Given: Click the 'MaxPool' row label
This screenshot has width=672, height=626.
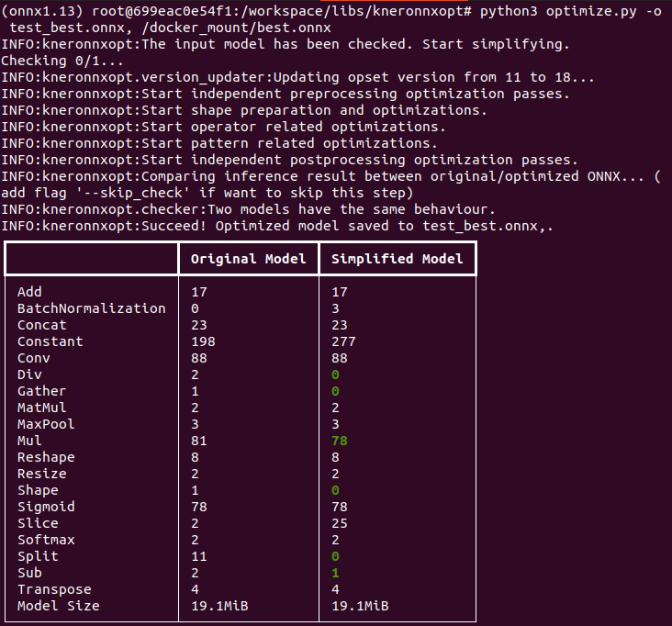Looking at the screenshot, I should 46,424.
